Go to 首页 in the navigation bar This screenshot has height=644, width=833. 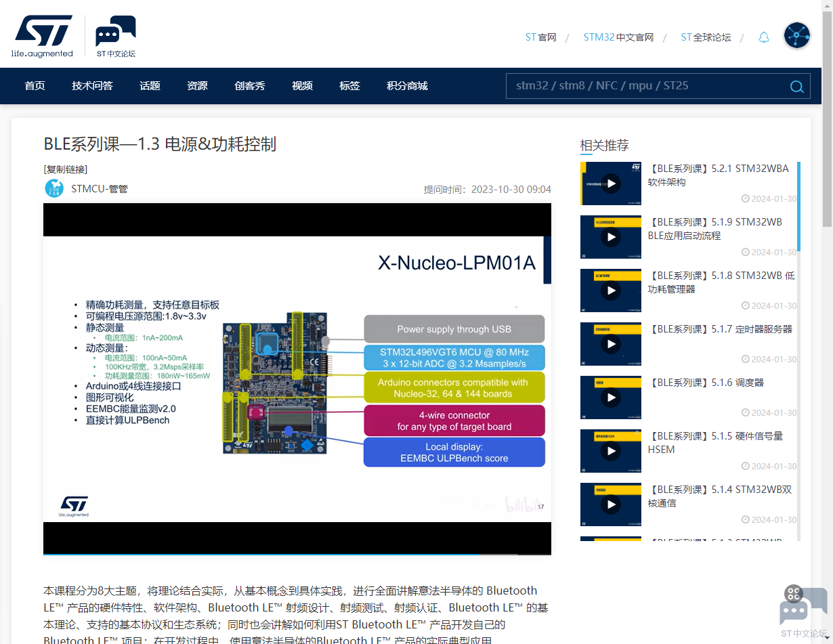click(35, 86)
